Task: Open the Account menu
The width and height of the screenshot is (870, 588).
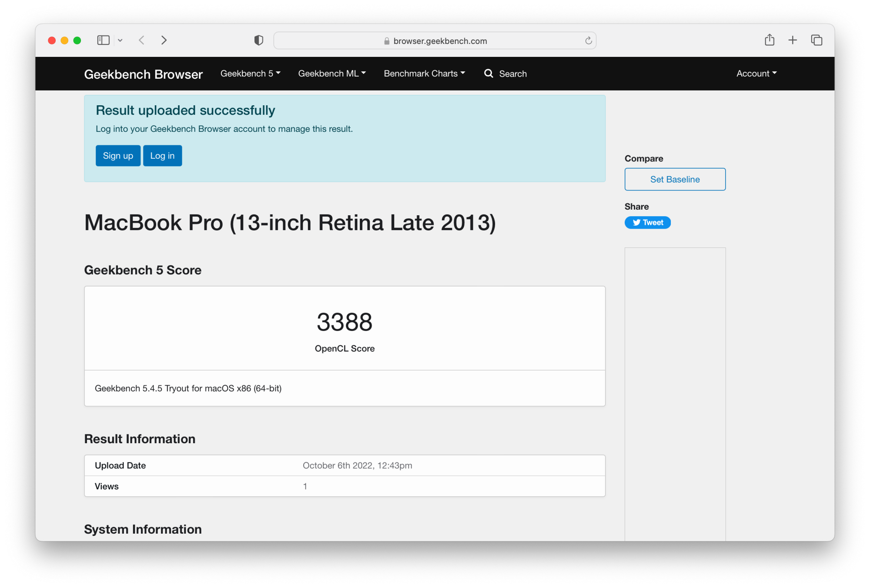Action: tap(756, 73)
